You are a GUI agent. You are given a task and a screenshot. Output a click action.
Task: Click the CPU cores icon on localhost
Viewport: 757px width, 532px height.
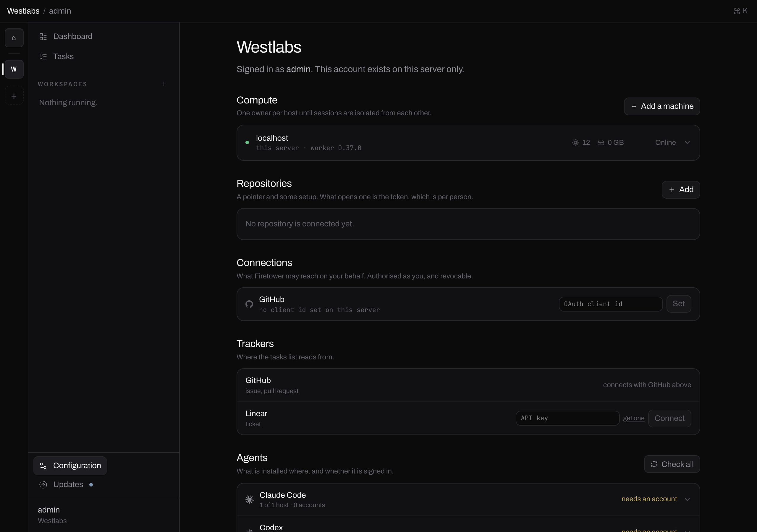[x=575, y=142]
